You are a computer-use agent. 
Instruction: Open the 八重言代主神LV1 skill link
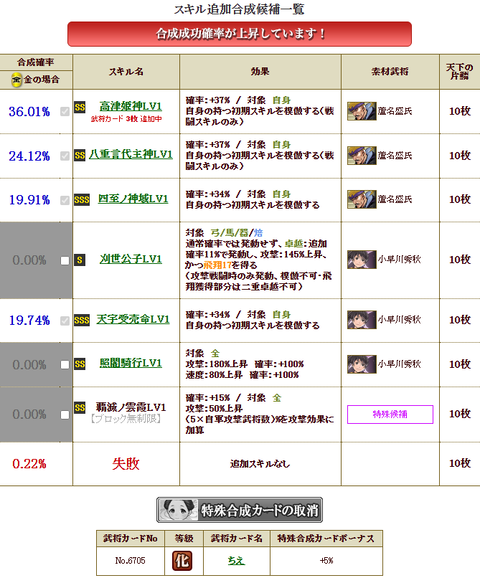131,154
